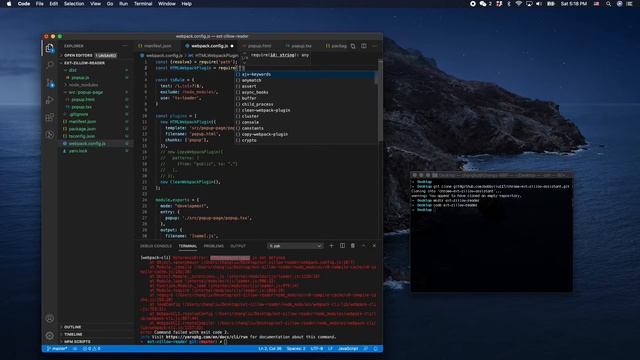Click the feedback icon in status bar
The width and height of the screenshot is (640, 360).
click(366, 349)
